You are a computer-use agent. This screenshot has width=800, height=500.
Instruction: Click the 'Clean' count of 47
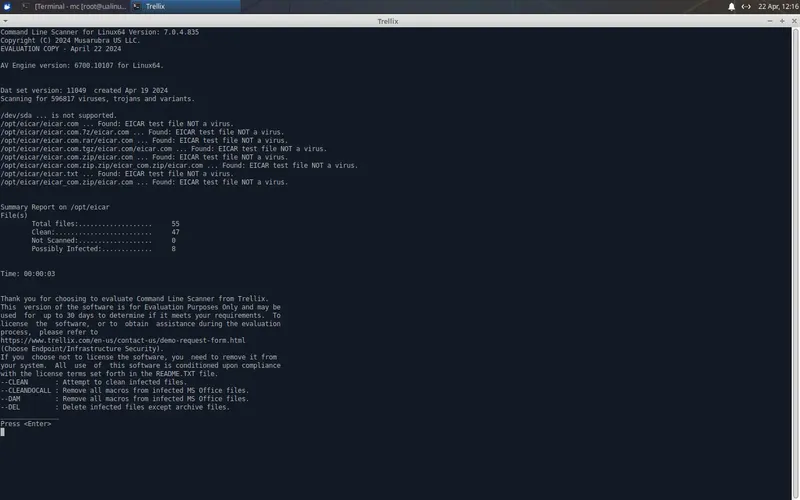[x=176, y=232]
